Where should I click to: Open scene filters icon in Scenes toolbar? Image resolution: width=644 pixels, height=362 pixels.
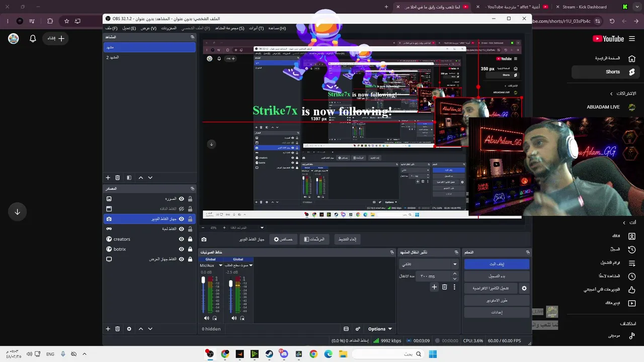tap(129, 177)
